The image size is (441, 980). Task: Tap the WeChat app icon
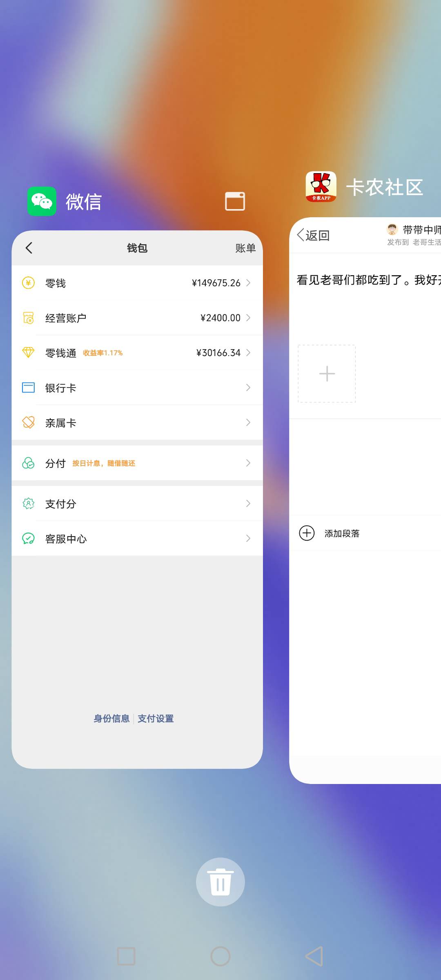42,201
